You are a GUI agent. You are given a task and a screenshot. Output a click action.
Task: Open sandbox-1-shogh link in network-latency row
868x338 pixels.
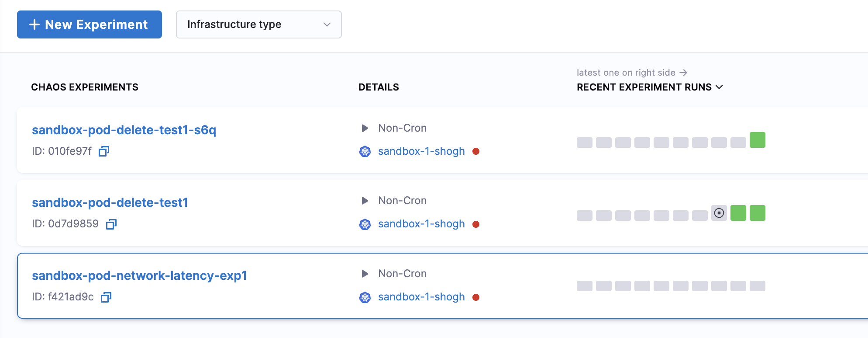point(421,297)
